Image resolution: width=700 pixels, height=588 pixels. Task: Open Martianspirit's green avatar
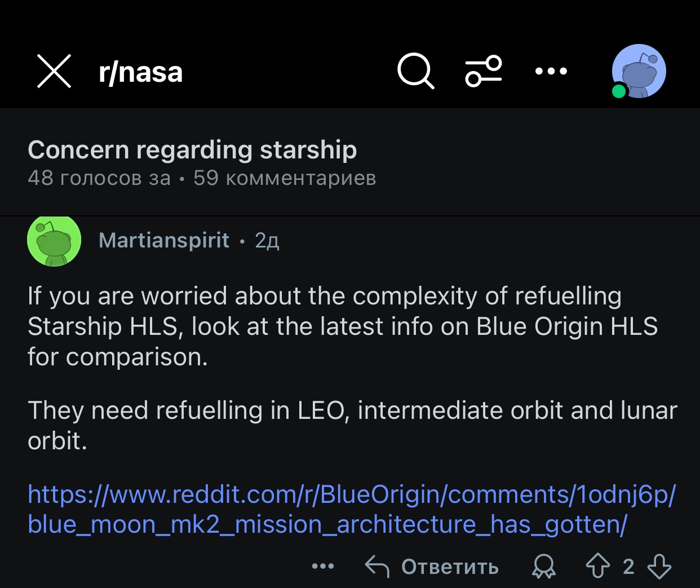point(54,241)
